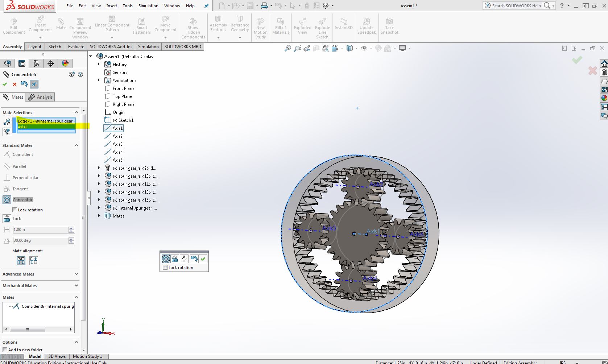Open the Insert menu
The height and width of the screenshot is (364, 608).
click(x=112, y=6)
